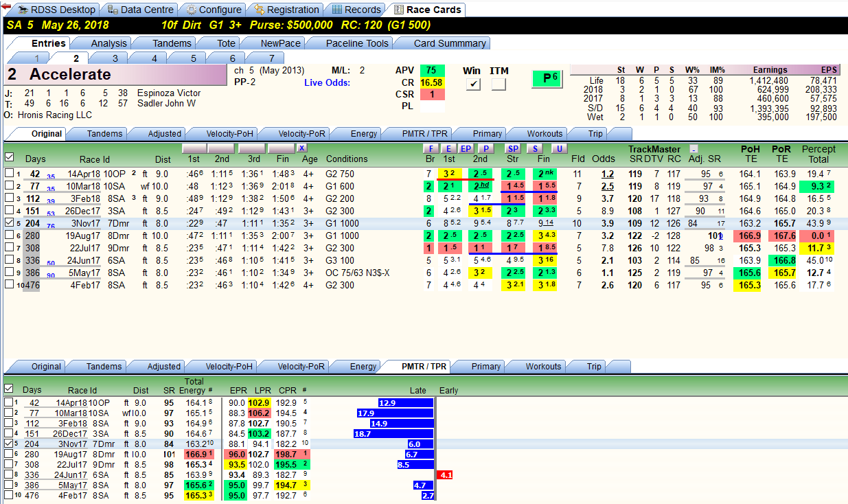Check the 19Aug17 row in PMTR / TPR table
848x504 pixels.
point(8,455)
